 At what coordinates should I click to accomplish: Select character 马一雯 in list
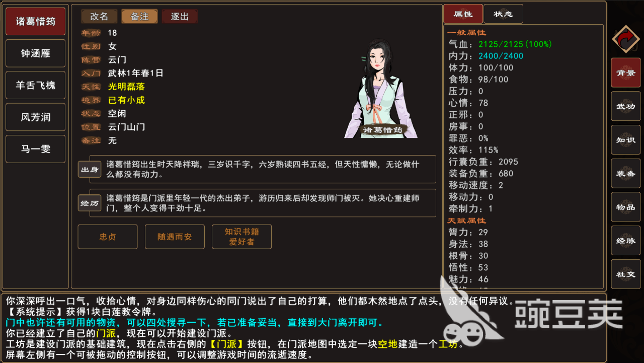(x=36, y=149)
